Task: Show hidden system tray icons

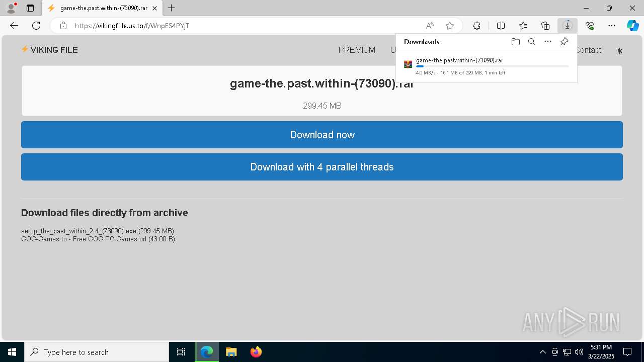Action: coord(542,352)
